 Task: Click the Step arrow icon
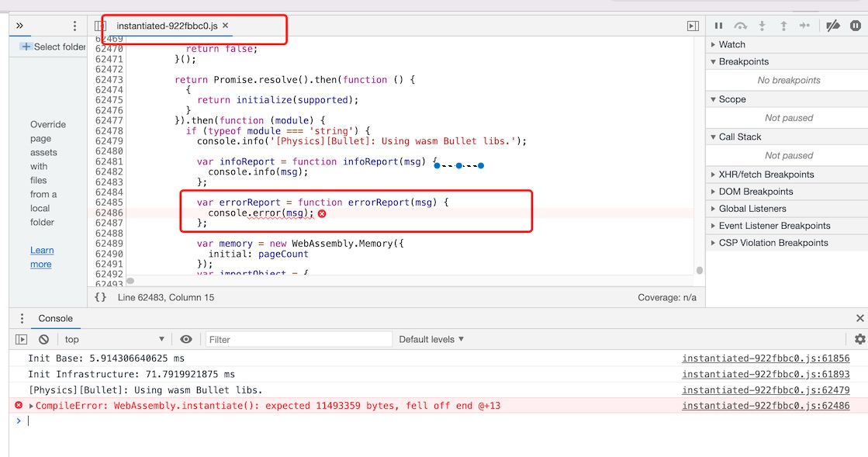click(805, 26)
